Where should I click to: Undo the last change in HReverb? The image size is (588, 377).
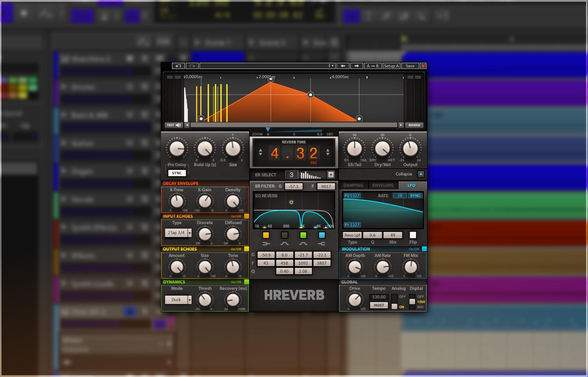click(x=178, y=66)
